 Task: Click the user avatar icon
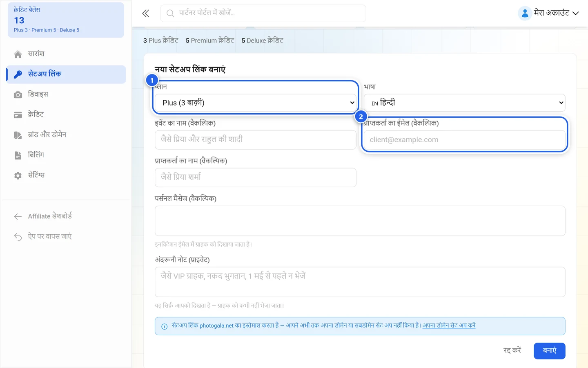tap(525, 13)
